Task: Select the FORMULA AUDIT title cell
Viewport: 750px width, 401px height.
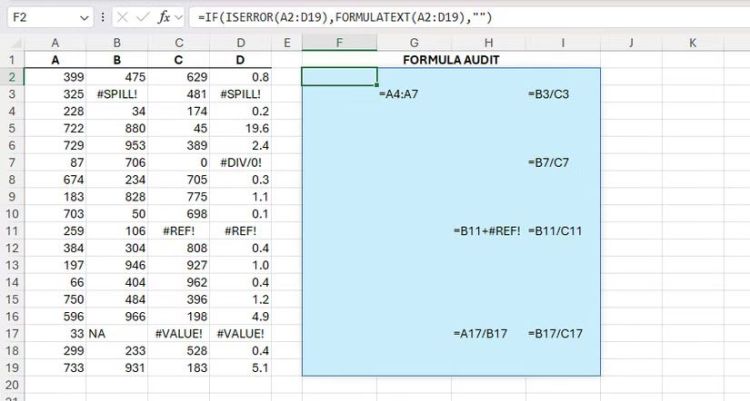Action: [x=451, y=59]
